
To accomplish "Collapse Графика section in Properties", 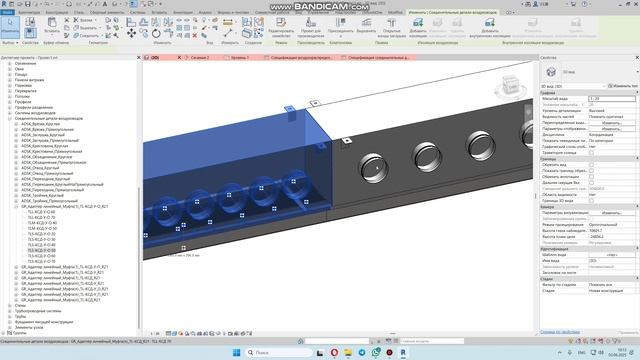I will (637, 93).
